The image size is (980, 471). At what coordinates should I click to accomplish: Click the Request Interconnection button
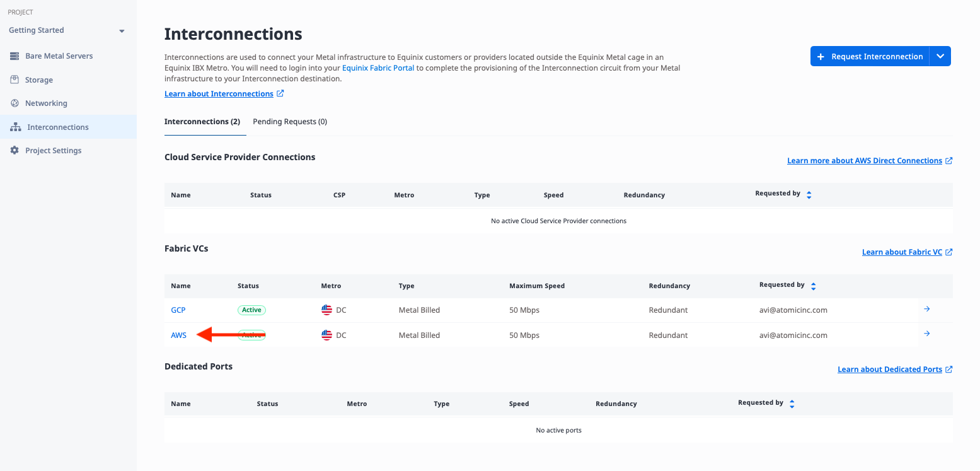click(870, 56)
